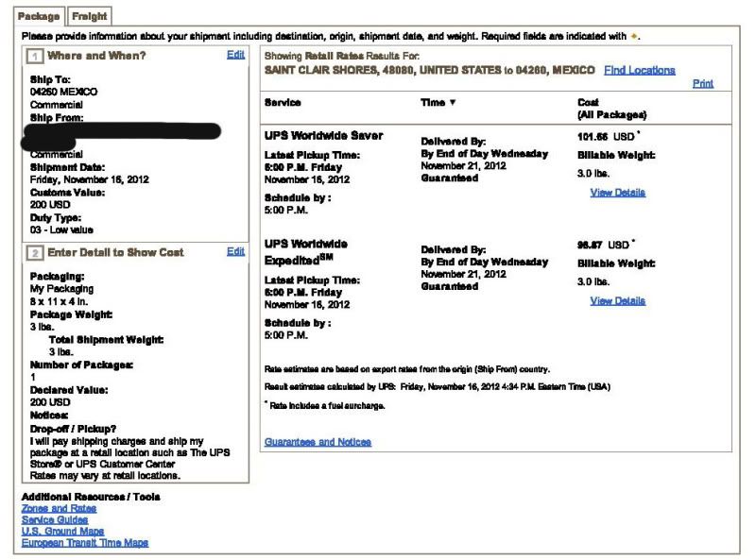Open the Service Guides link
The height and width of the screenshot is (560, 756).
[55, 520]
